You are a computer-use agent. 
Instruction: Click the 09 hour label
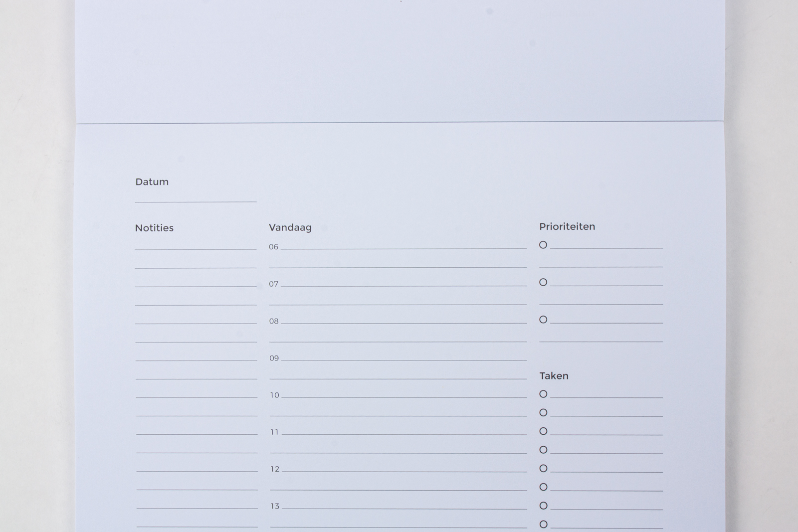pos(274,358)
